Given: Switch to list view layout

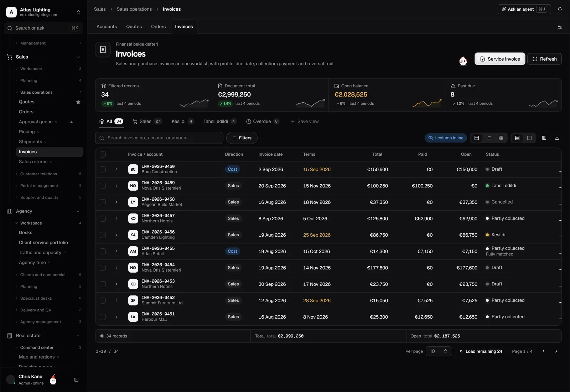Looking at the screenshot, I should point(489,138).
